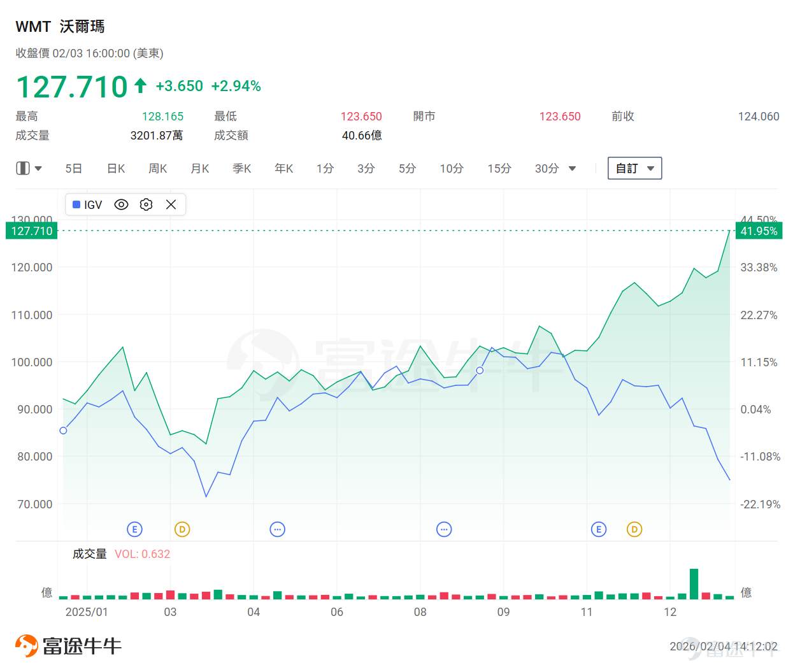The height and width of the screenshot is (672, 793).
Task: Switch to the 日K chart tab
Action: [x=116, y=168]
